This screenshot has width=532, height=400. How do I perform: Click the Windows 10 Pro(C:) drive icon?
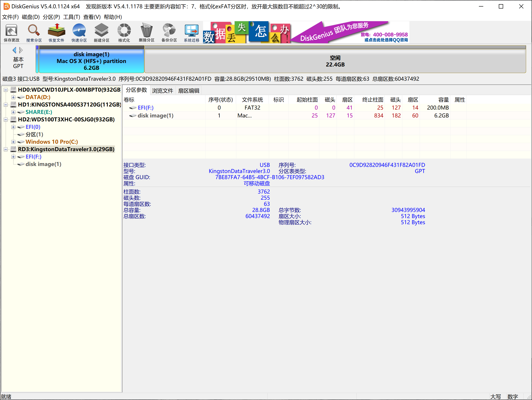click(x=21, y=142)
